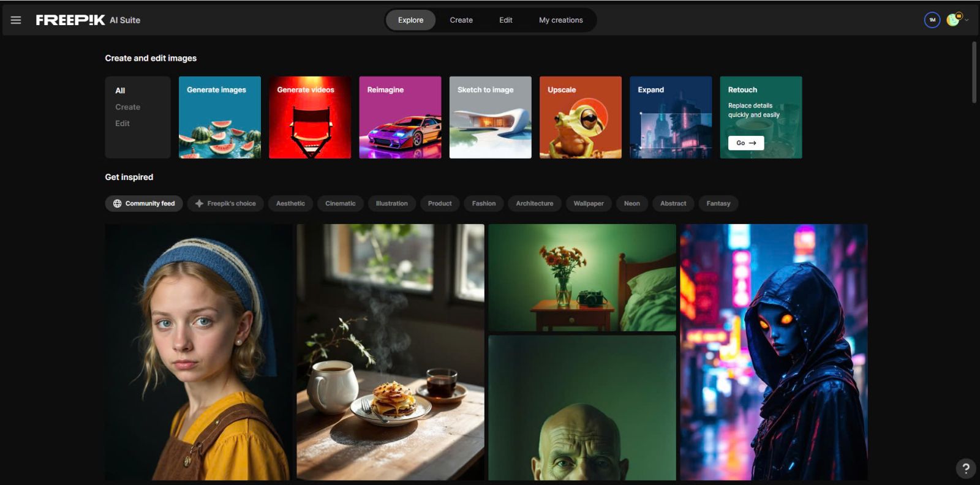
Task: Filter inspiration by Architecture
Action: tap(535, 203)
